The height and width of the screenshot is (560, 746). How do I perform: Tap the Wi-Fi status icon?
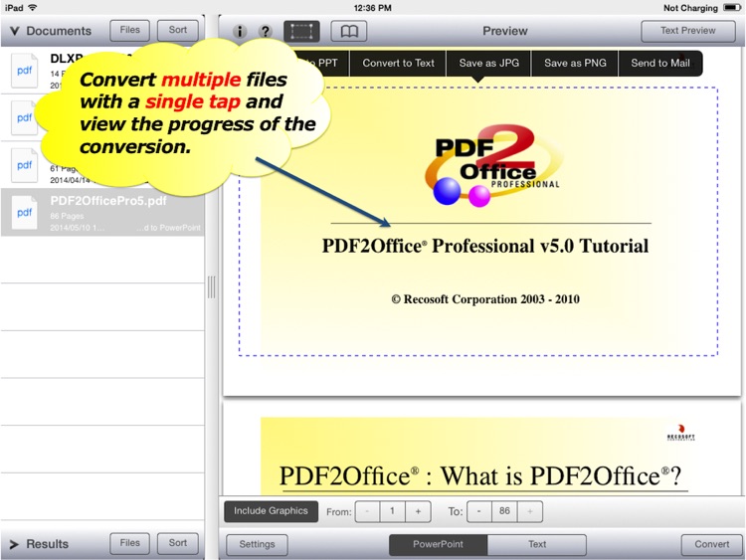click(33, 8)
